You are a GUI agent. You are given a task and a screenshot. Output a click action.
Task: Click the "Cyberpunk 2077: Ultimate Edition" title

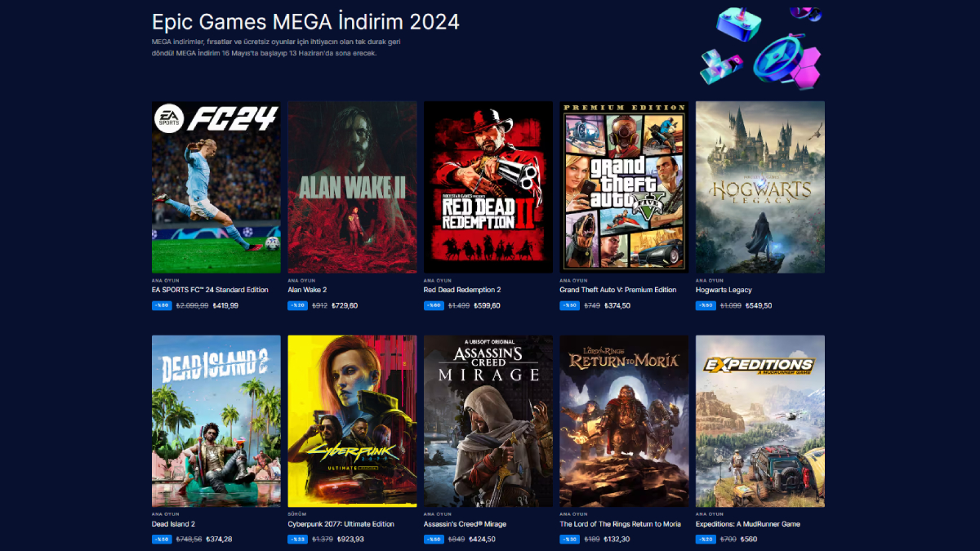click(x=341, y=524)
